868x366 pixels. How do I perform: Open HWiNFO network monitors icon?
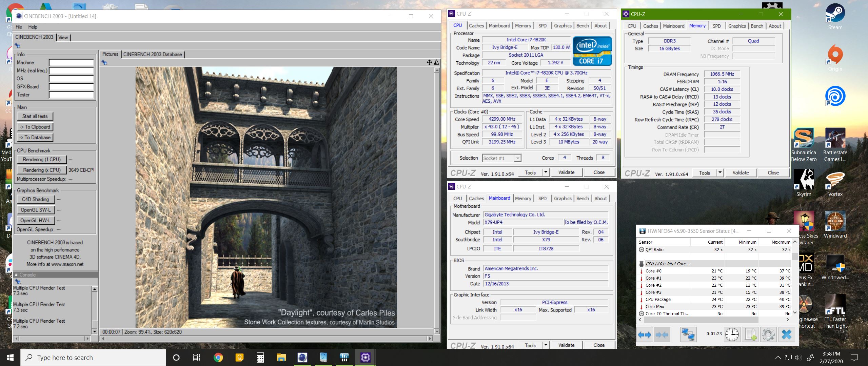tap(688, 335)
